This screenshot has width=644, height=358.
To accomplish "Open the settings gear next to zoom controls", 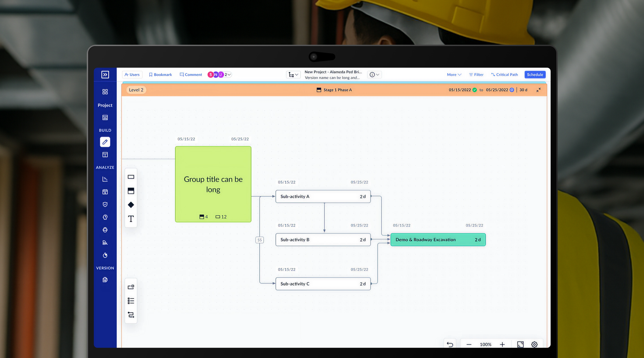I will click(x=534, y=345).
